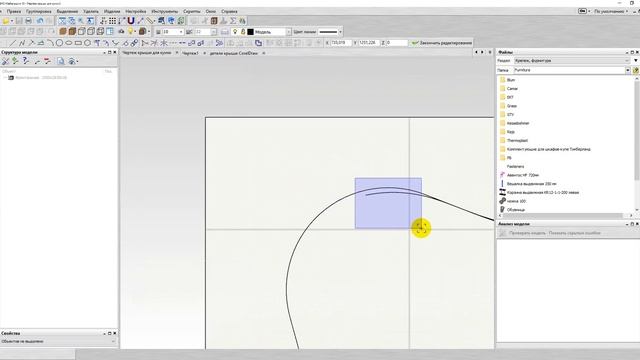The width and height of the screenshot is (640, 360).
Task: Click the scissors icon in Структура модели panel
Action: coord(5,61)
